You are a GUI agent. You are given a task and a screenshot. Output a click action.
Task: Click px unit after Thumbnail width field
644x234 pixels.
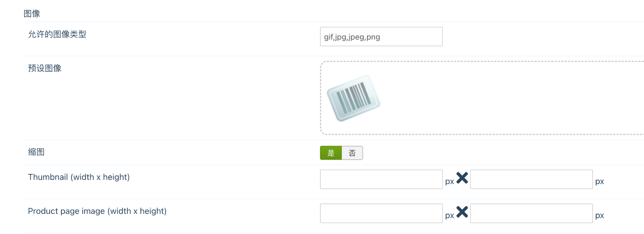click(x=449, y=182)
